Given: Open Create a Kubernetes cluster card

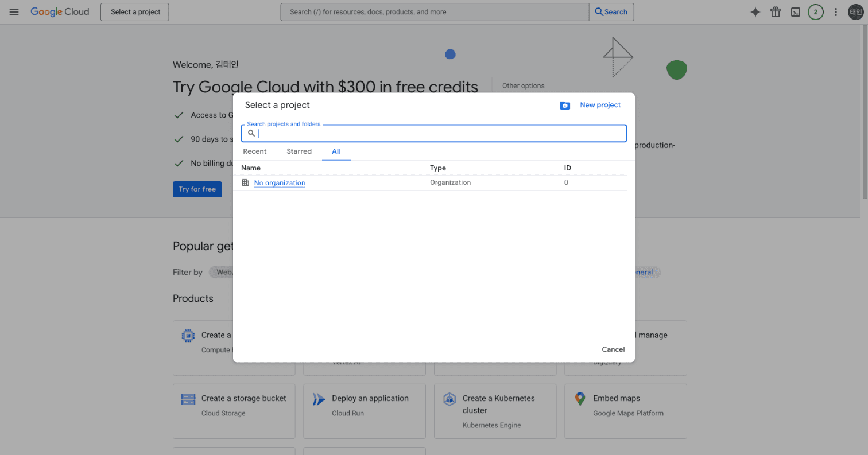Looking at the screenshot, I should coord(495,411).
